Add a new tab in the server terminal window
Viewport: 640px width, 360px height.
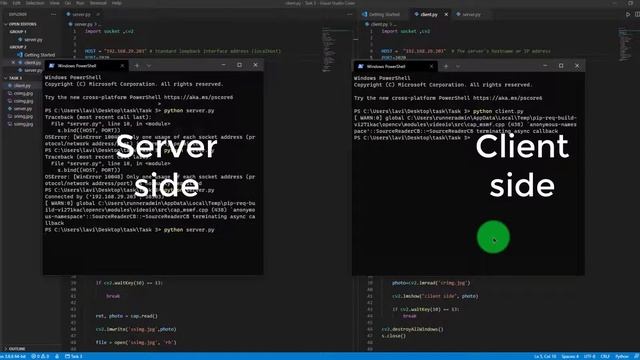[137, 65]
